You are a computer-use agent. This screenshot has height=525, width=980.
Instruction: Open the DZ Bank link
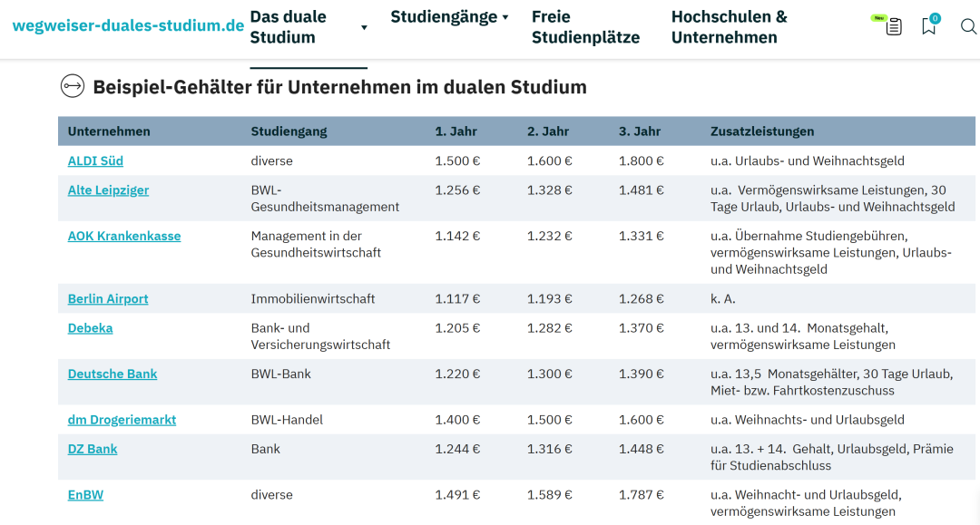[93, 449]
